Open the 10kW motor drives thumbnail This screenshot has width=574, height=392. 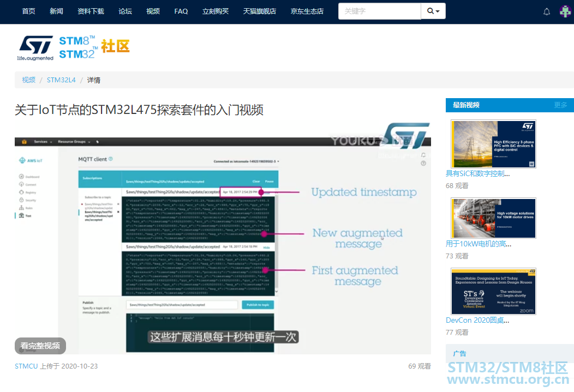click(x=493, y=218)
